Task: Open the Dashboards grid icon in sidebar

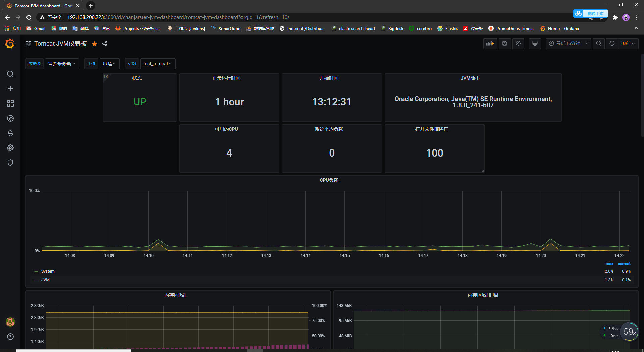Action: (x=10, y=103)
